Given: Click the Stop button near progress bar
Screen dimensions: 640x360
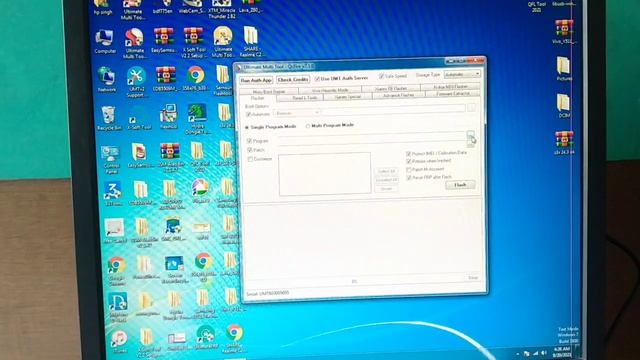Looking at the screenshot, I should tap(473, 278).
